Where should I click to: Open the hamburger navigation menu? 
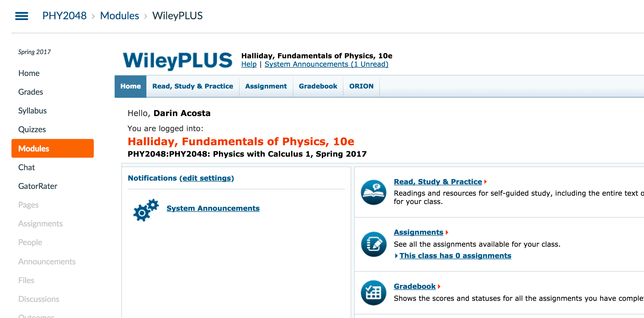[x=22, y=16]
